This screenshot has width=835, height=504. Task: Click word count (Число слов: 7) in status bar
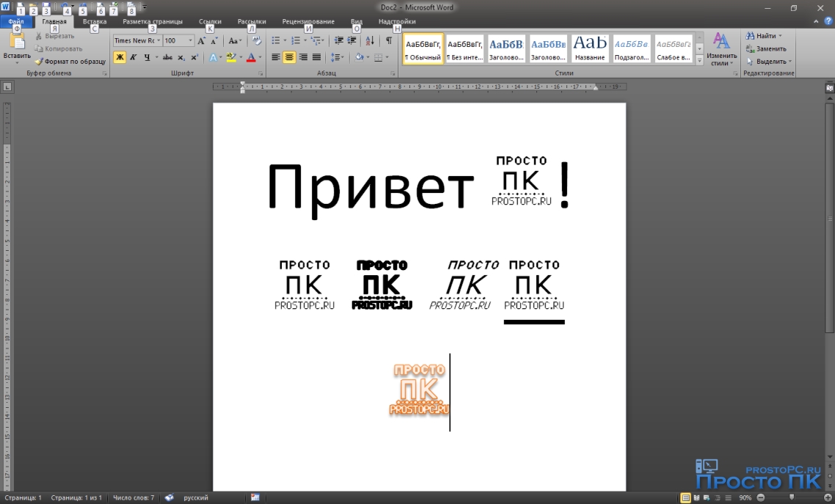(134, 497)
